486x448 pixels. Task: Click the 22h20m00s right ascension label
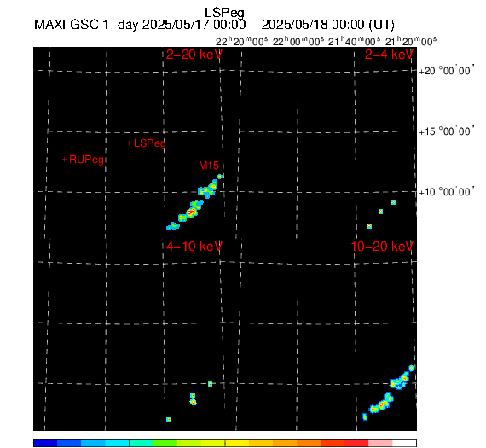click(x=242, y=41)
